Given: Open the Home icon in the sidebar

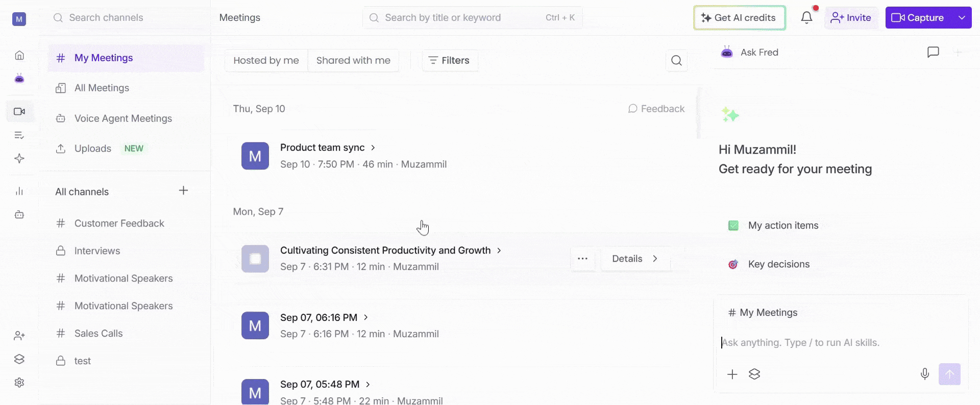Looking at the screenshot, I should (x=19, y=55).
